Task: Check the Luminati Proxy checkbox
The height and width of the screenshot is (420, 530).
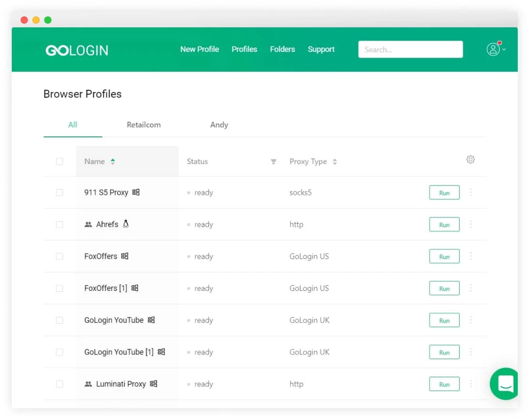Action: coord(59,384)
